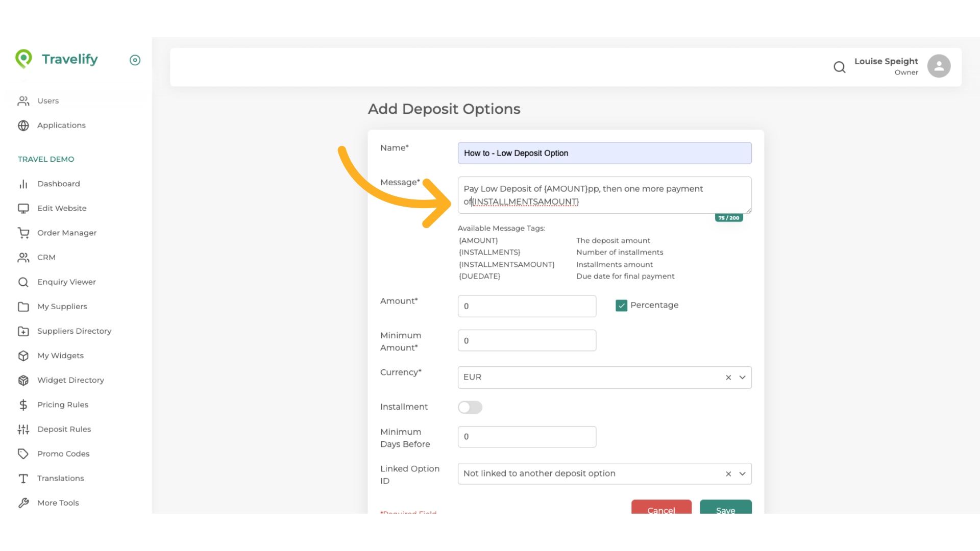Image resolution: width=980 pixels, height=551 pixels.
Task: Open the My Widgets cube icon
Action: [x=23, y=356]
